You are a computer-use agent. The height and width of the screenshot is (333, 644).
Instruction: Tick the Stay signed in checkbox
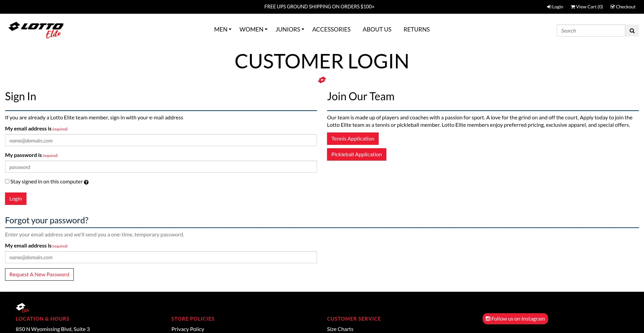click(x=7, y=181)
